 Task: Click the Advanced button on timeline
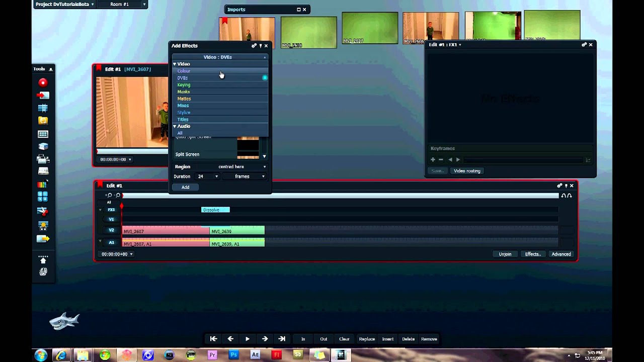[x=561, y=254]
